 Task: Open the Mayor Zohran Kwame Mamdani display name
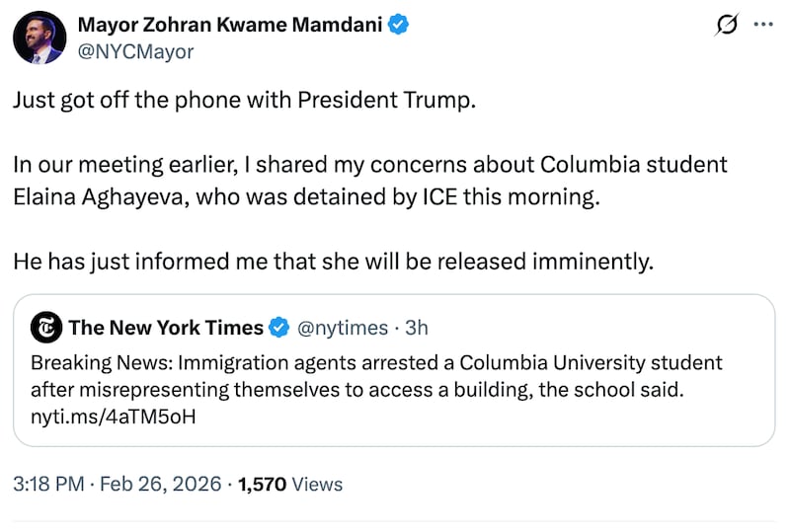(x=229, y=26)
